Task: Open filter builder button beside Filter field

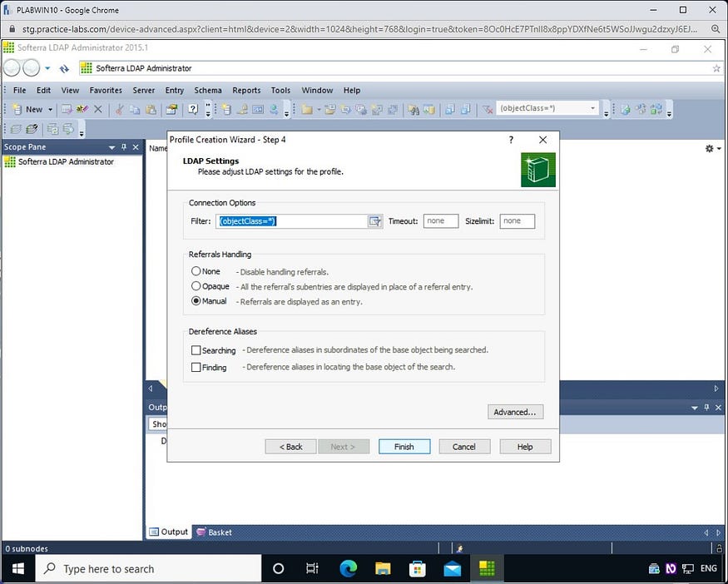Action: click(x=374, y=221)
